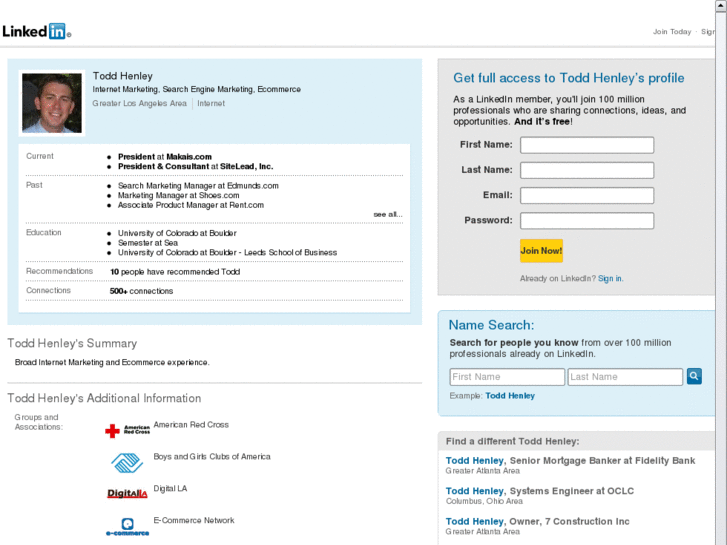Open the Boys and Girls Clubs logo

(127, 463)
